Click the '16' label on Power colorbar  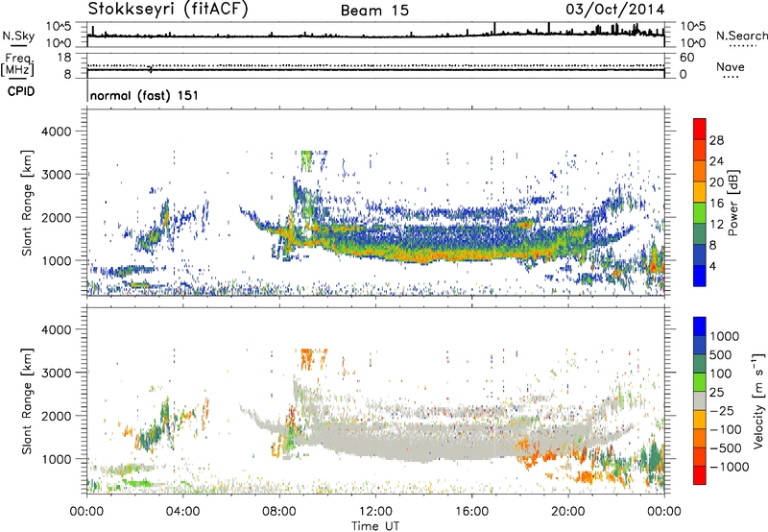coord(716,204)
